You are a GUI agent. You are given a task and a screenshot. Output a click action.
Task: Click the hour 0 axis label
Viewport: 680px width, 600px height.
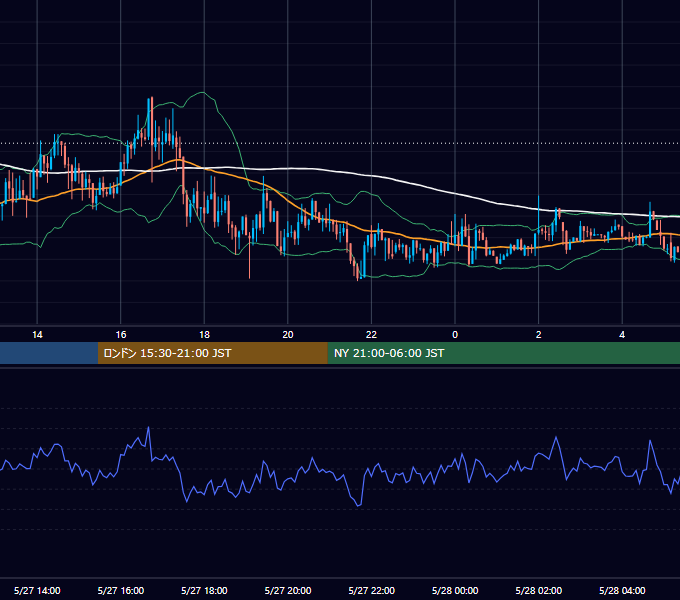click(x=455, y=335)
